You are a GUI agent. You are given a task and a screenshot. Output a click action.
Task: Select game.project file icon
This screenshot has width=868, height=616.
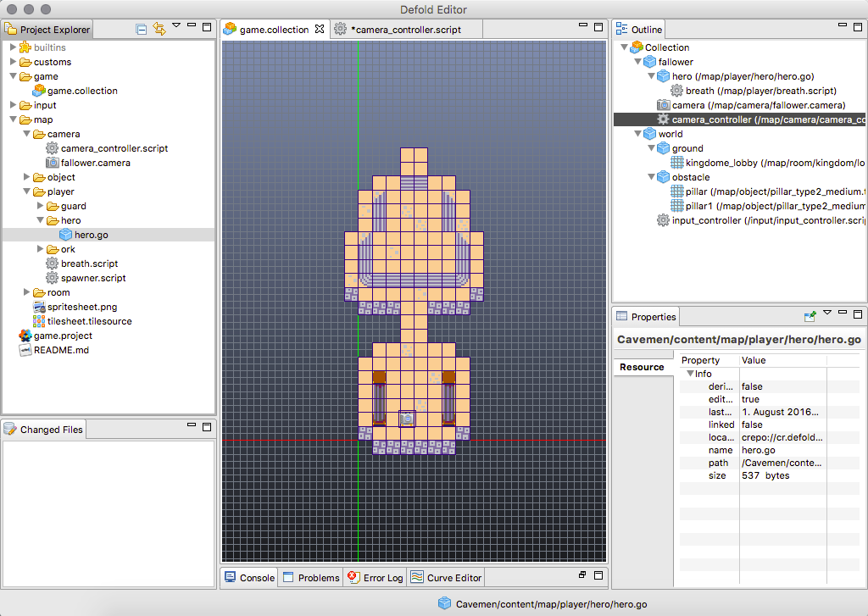point(25,336)
